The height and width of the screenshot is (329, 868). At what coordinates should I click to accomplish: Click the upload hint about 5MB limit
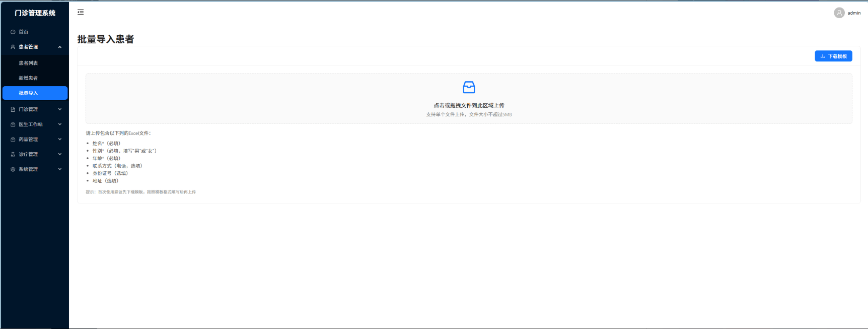(469, 114)
